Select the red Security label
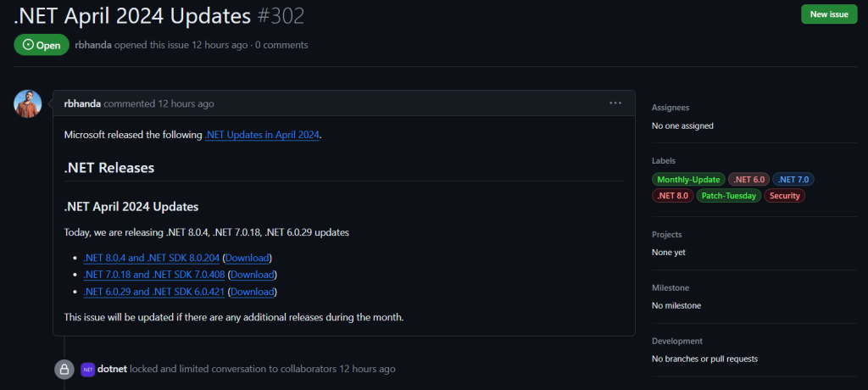The image size is (868, 390). tap(784, 196)
